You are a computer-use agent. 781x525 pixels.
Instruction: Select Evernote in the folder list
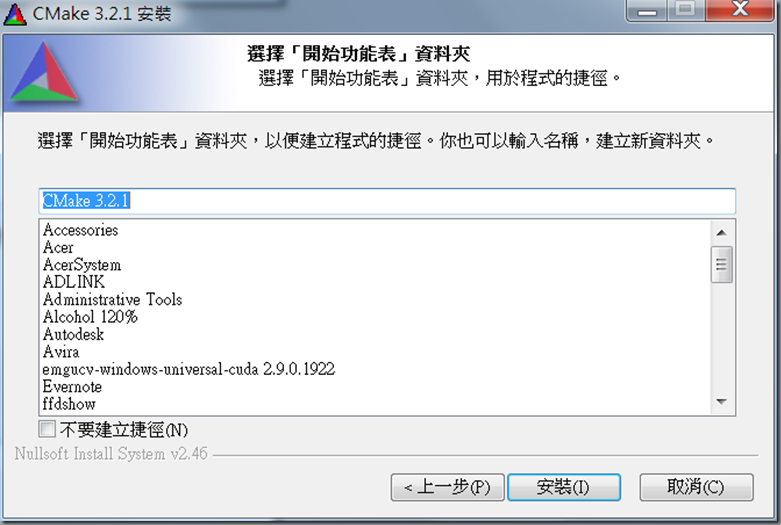click(x=73, y=387)
